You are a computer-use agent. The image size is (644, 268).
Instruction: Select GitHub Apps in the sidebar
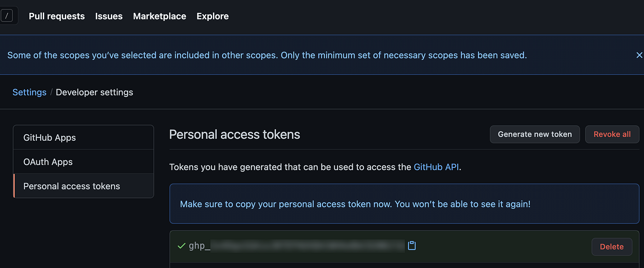(x=51, y=137)
